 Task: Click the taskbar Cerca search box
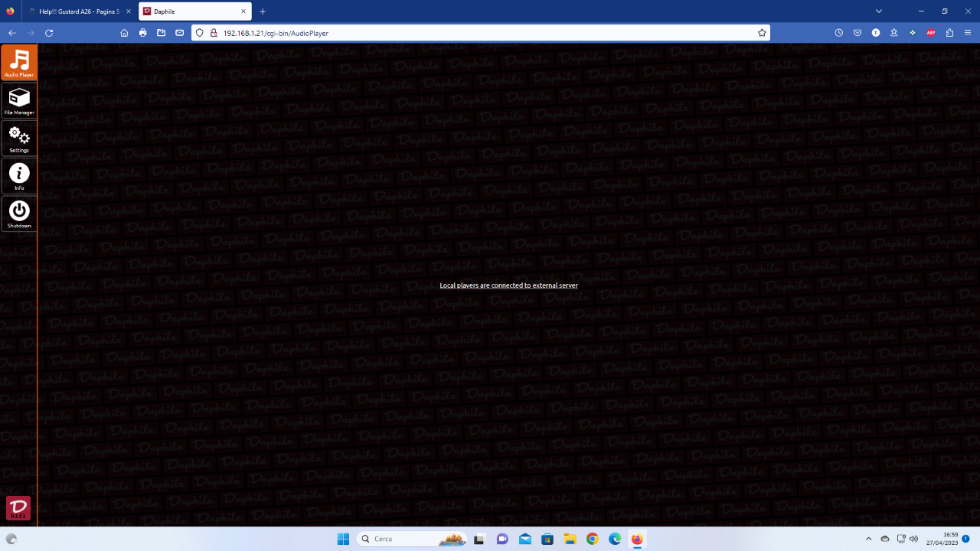[412, 539]
